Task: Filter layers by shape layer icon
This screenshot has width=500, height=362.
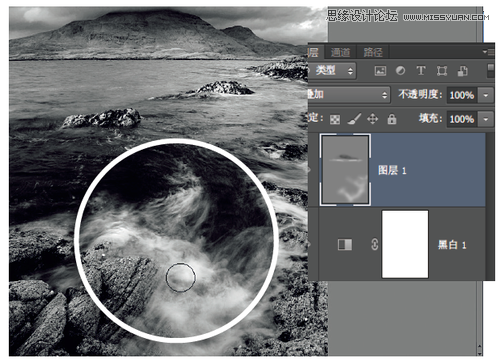Action: pyautogui.click(x=442, y=71)
